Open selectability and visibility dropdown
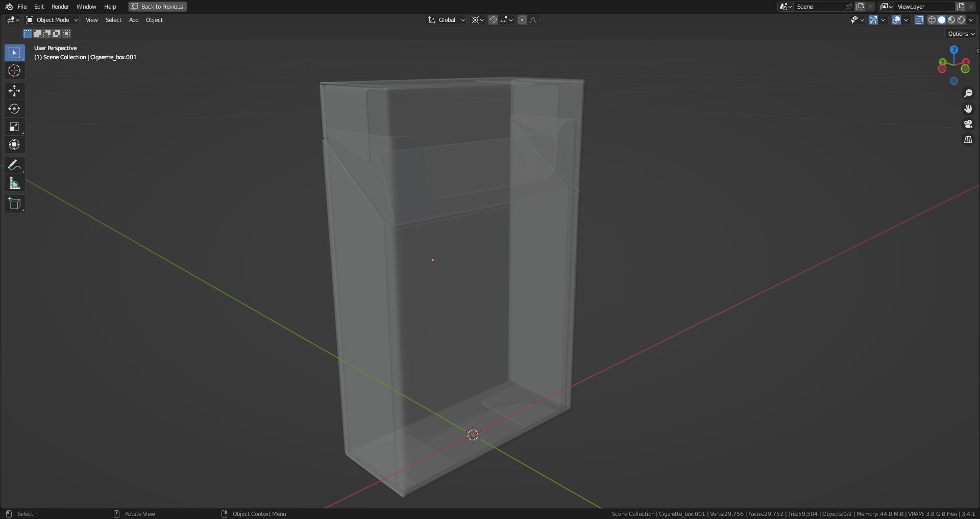This screenshot has width=980, height=519. click(x=857, y=20)
